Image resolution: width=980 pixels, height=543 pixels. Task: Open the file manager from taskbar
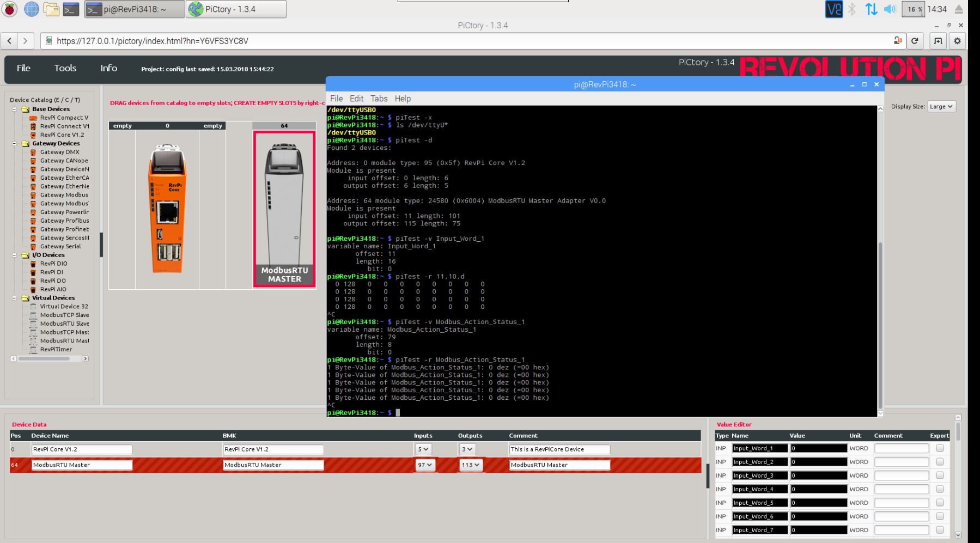coord(51,9)
